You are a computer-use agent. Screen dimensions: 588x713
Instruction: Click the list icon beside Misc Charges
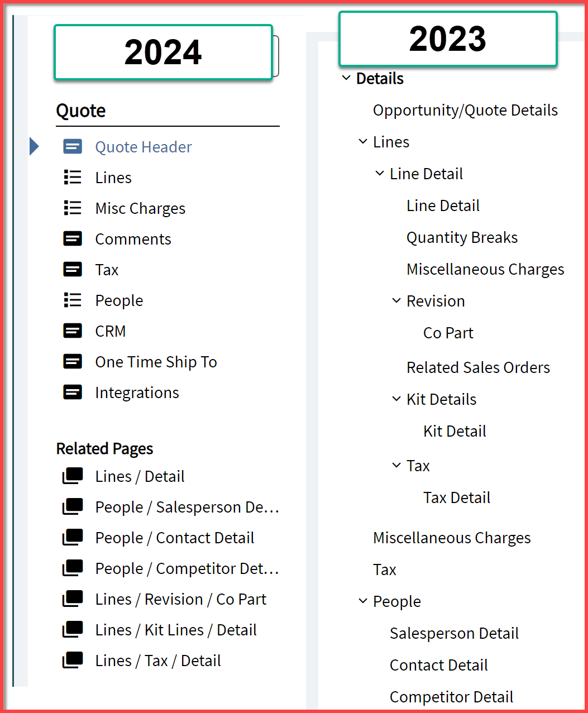point(73,208)
